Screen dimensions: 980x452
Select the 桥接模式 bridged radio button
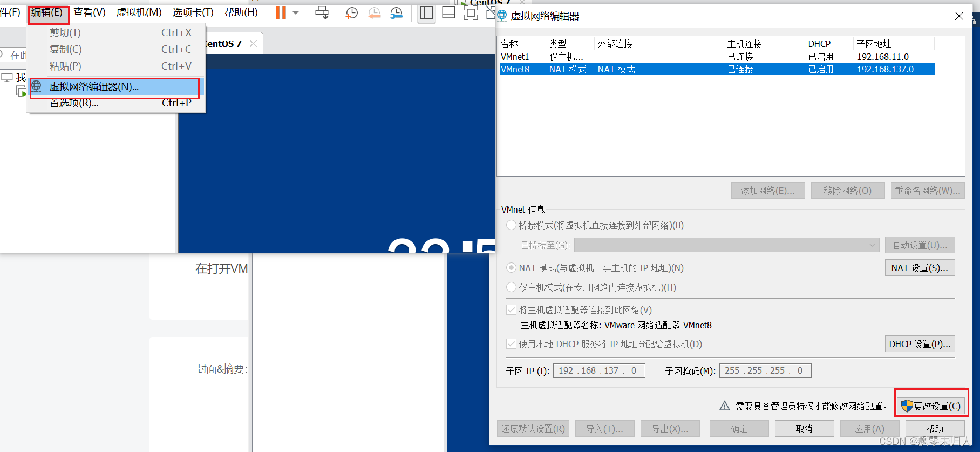point(511,225)
